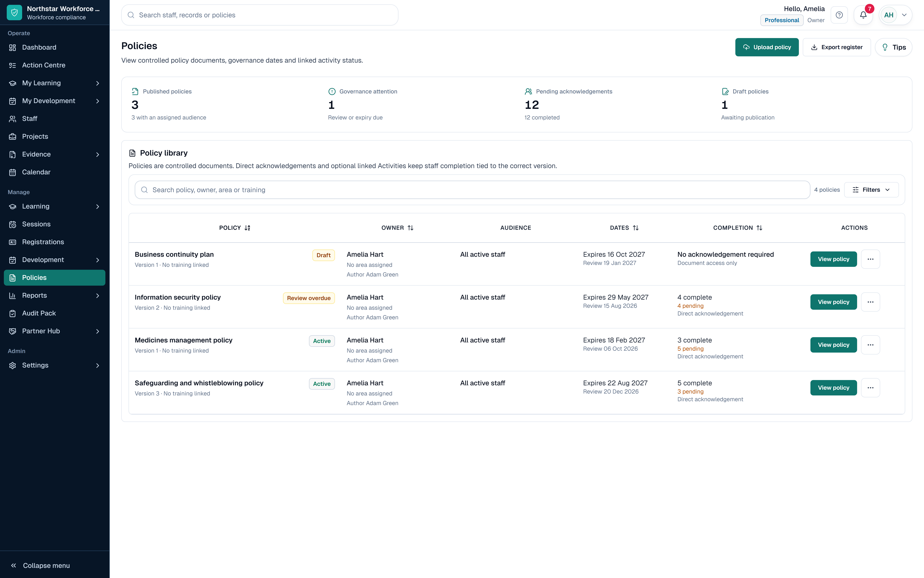Sort by Completion column sort icon
The image size is (924, 578).
pos(759,228)
